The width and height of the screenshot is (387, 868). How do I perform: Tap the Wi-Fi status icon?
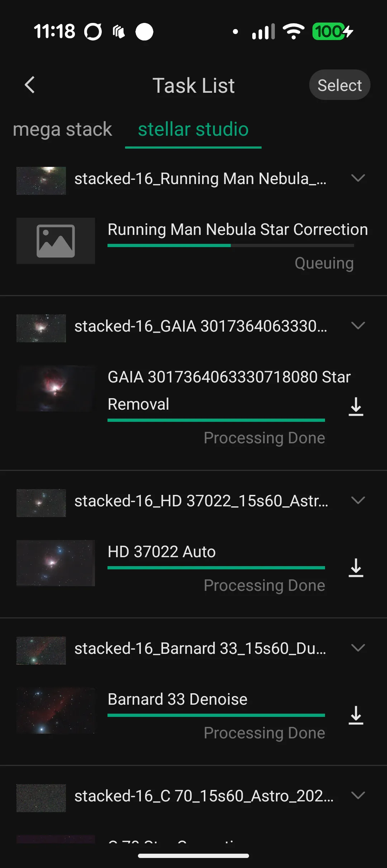coord(293,32)
